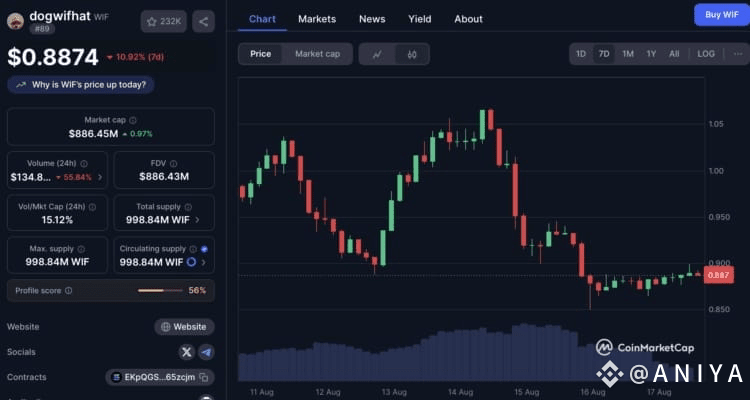Screen dimensions: 750x400
Task: Select the candlestick chart icon
Action: [412, 54]
